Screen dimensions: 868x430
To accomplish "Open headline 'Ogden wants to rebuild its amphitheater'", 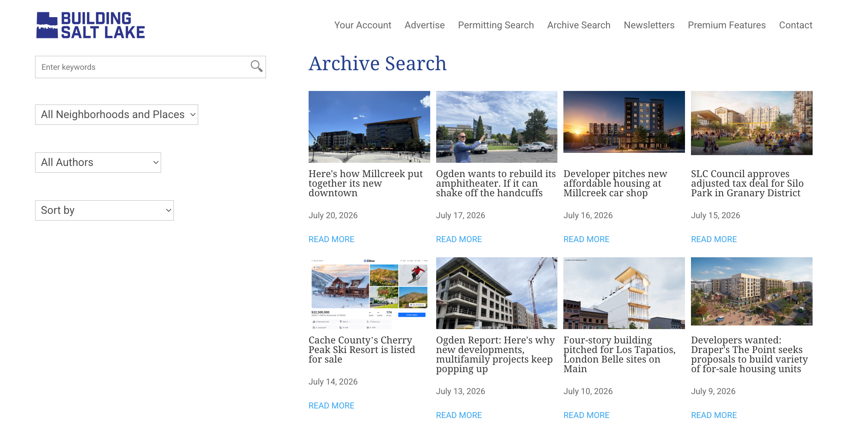I will tap(496, 183).
